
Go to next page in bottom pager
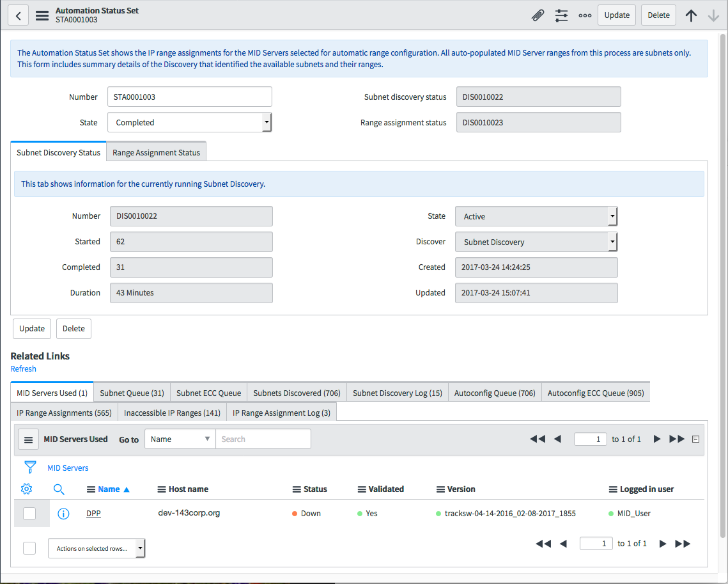[663, 544]
